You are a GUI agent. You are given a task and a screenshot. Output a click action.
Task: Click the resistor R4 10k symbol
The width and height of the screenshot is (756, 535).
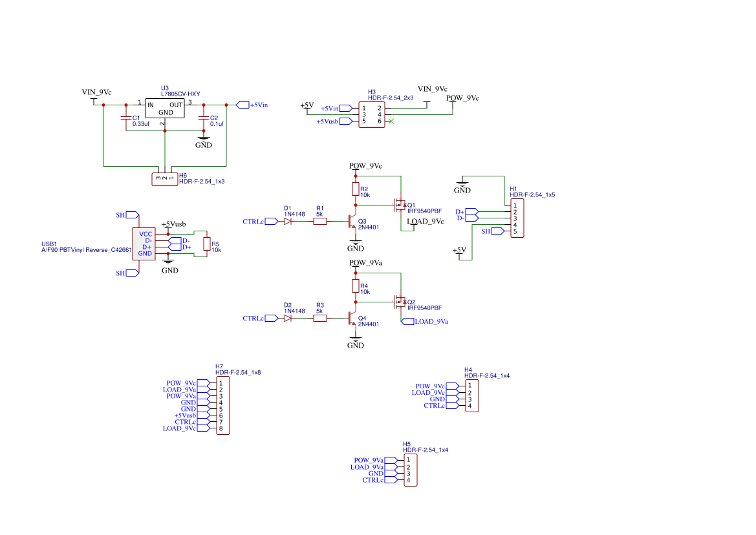[x=356, y=287]
